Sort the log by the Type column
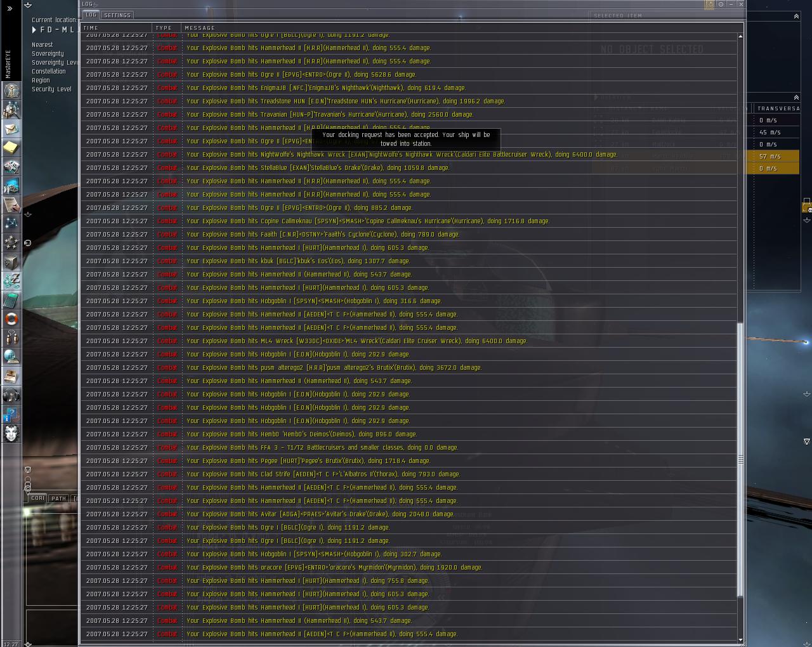812x647 pixels. [167, 28]
